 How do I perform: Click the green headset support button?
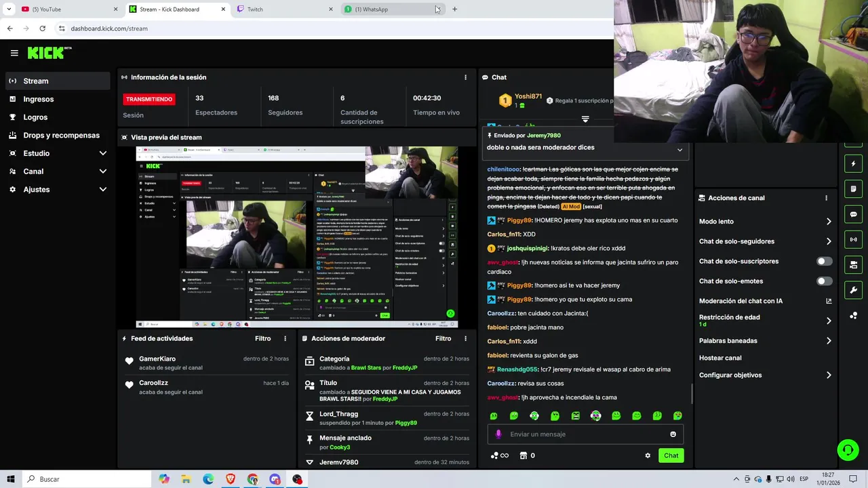pos(847,449)
